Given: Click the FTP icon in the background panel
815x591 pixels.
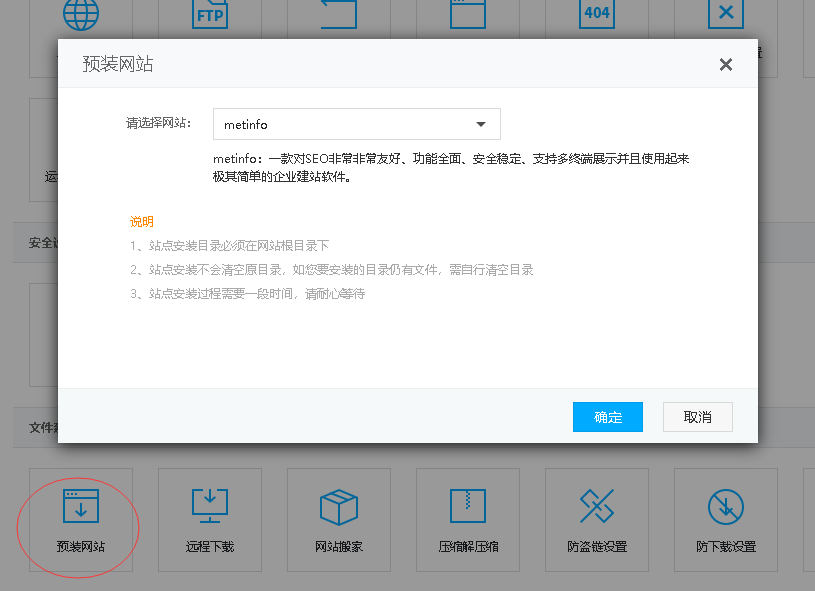Looking at the screenshot, I should 209,15.
